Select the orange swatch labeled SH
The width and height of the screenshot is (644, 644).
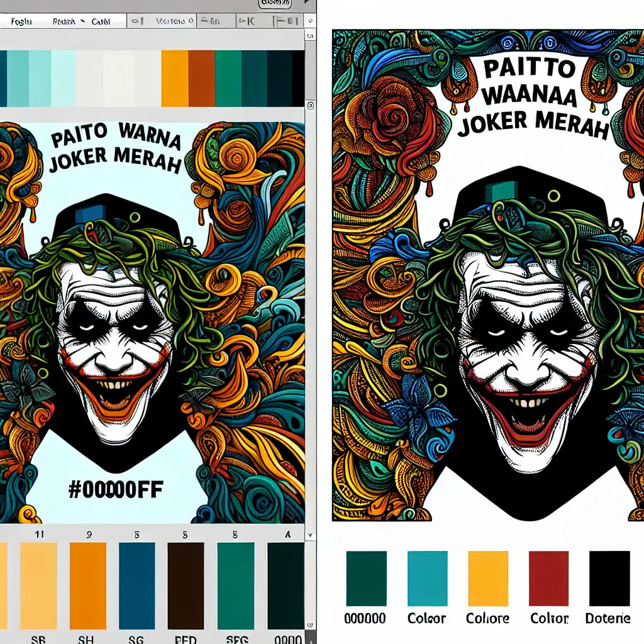tap(88, 586)
